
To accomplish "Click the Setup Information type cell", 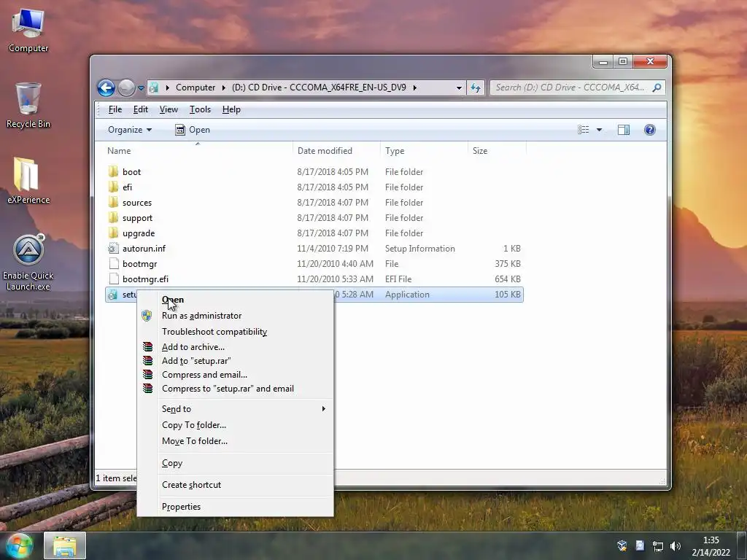I will click(419, 249).
